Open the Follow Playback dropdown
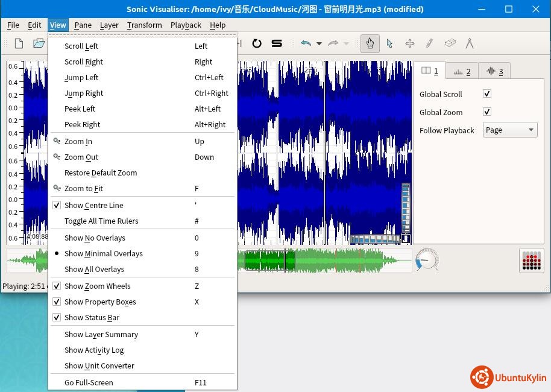 509,130
